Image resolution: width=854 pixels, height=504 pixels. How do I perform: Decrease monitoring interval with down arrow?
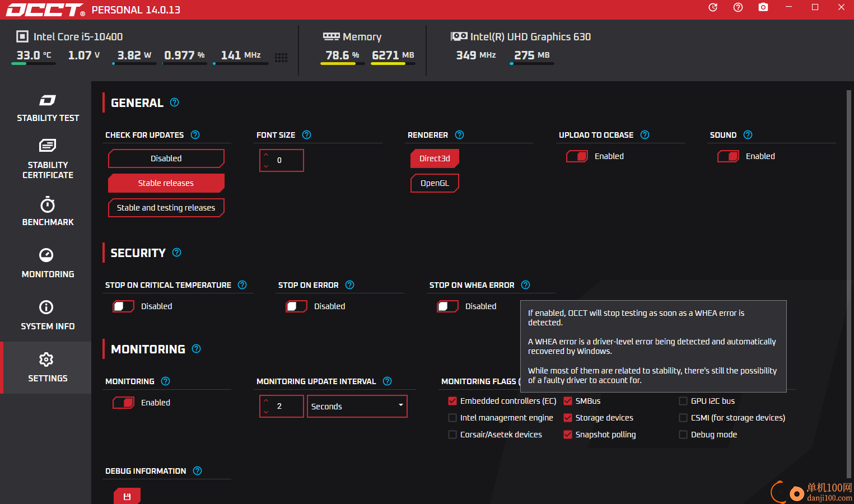[266, 412]
